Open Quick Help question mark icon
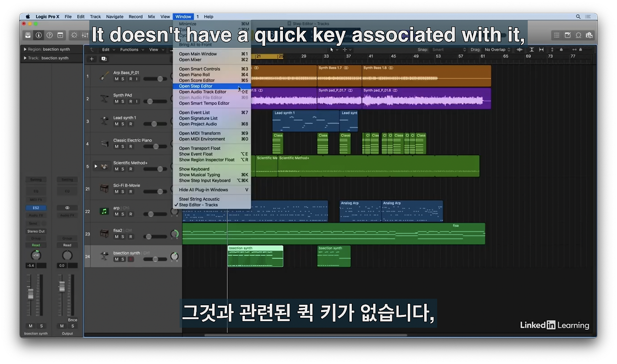 pos(50,35)
